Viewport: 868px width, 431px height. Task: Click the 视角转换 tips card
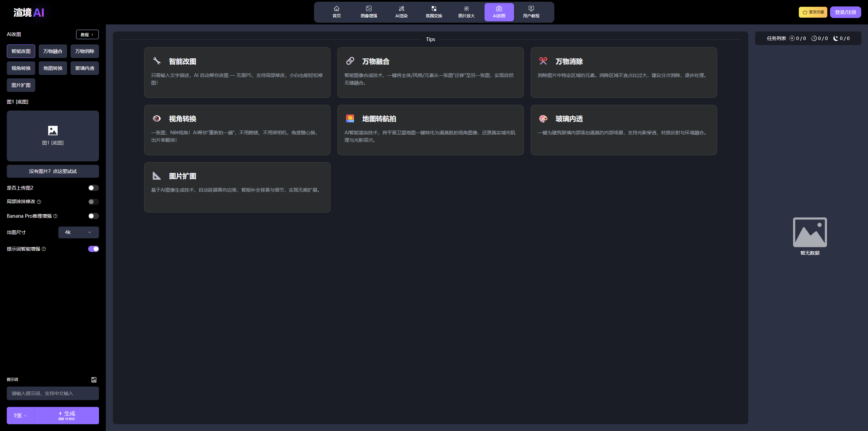click(x=237, y=130)
